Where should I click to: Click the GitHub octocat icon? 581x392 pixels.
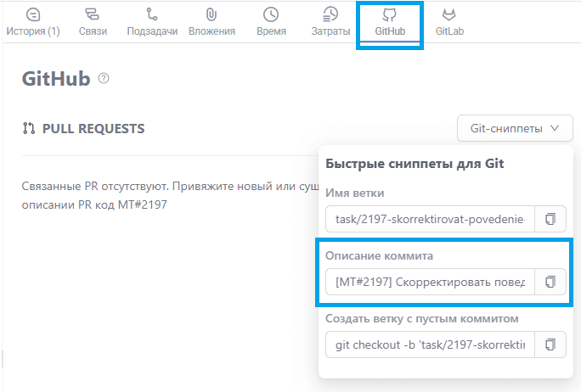coord(389,14)
